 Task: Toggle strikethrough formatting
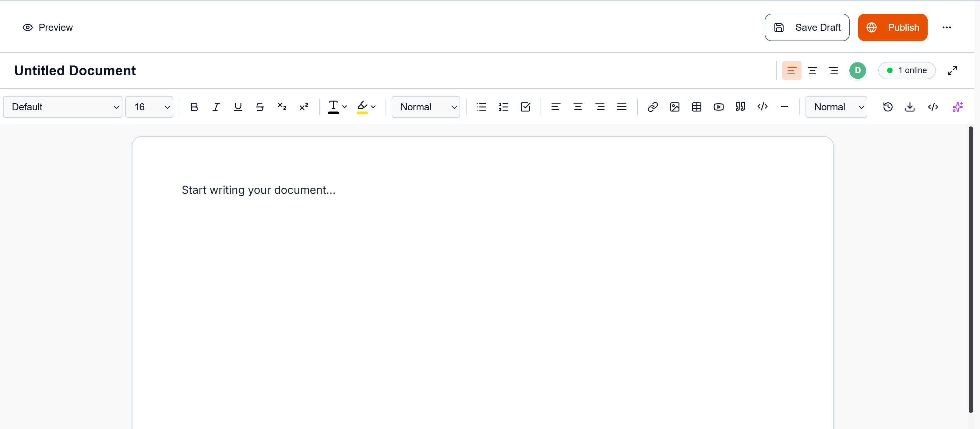259,107
